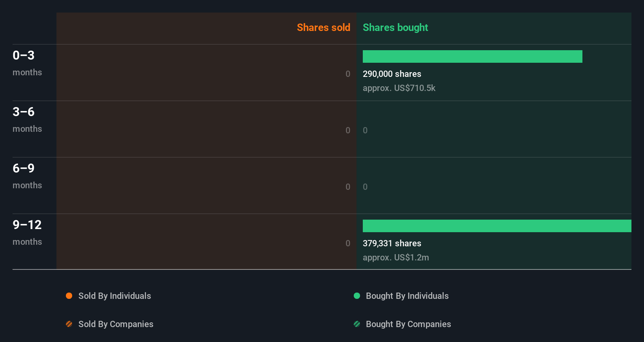
Task: Click the 290,000 shares label
Action: [392, 74]
